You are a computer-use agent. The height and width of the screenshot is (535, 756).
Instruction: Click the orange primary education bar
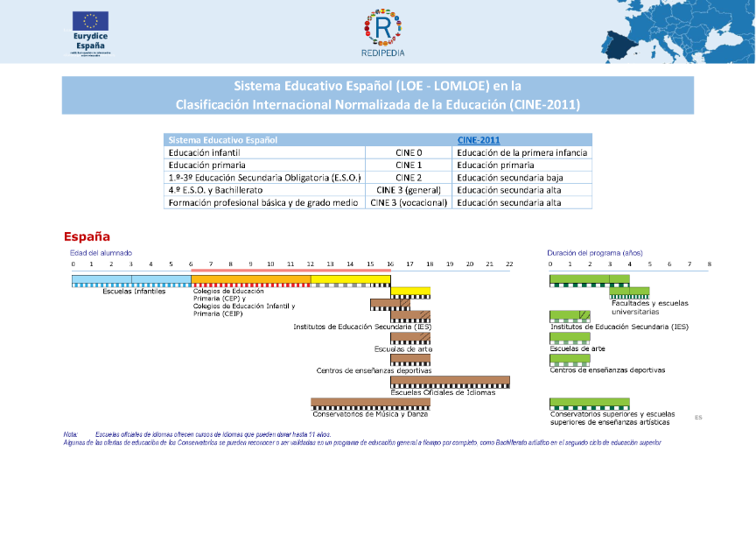[x=250, y=279]
